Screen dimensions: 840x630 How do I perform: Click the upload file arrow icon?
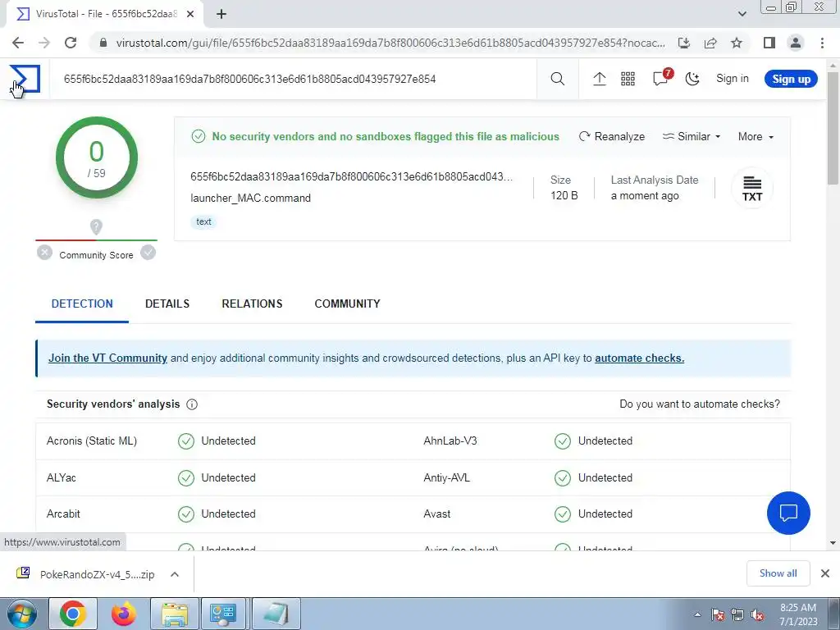600,79
